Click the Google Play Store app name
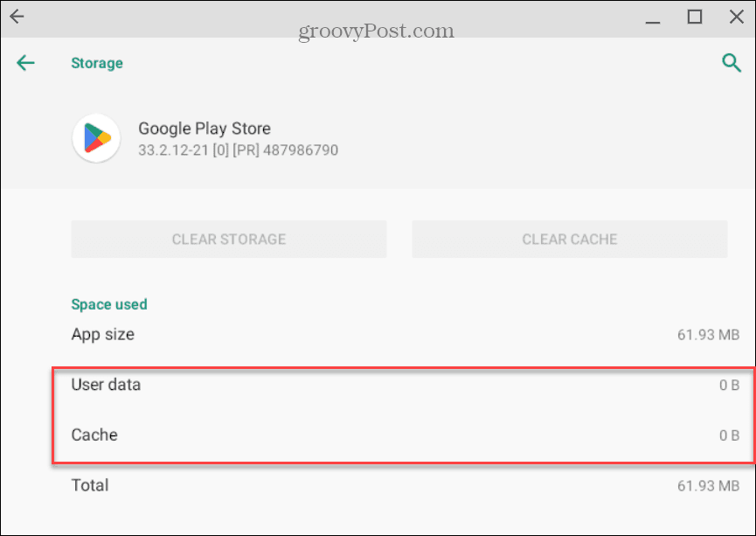This screenshot has width=756, height=536. (x=205, y=129)
